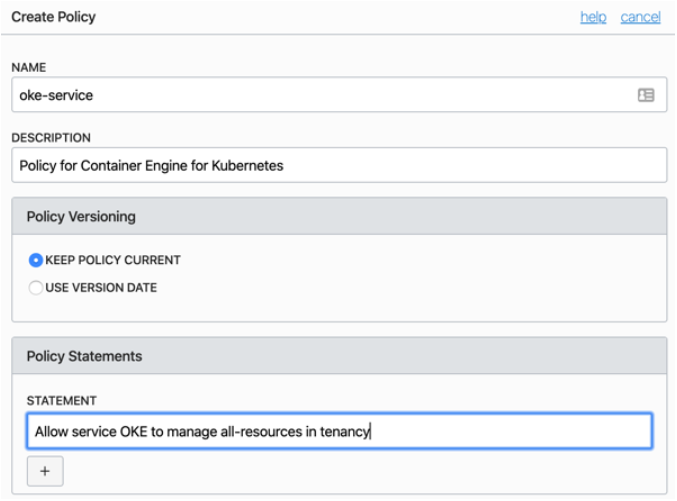Viewport: 677px width, 501px height.
Task: Add a statement with the plus button
Action: pyautogui.click(x=45, y=471)
